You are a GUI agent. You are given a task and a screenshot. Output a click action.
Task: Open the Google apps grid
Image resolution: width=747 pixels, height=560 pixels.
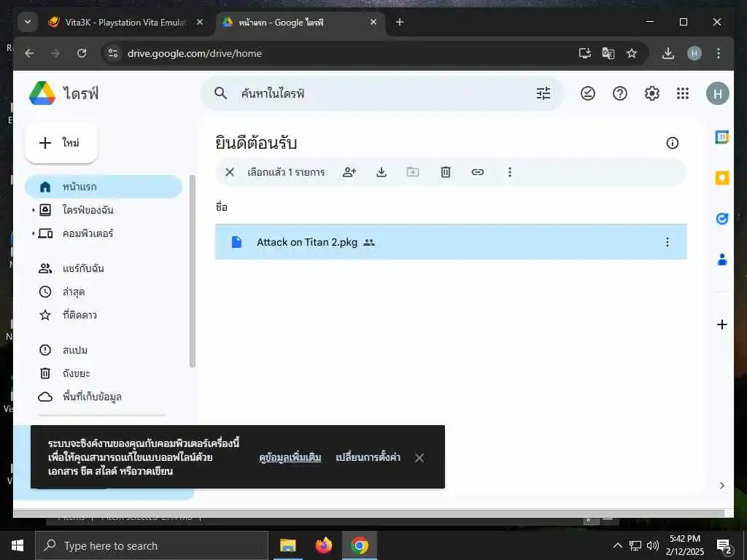point(683,93)
